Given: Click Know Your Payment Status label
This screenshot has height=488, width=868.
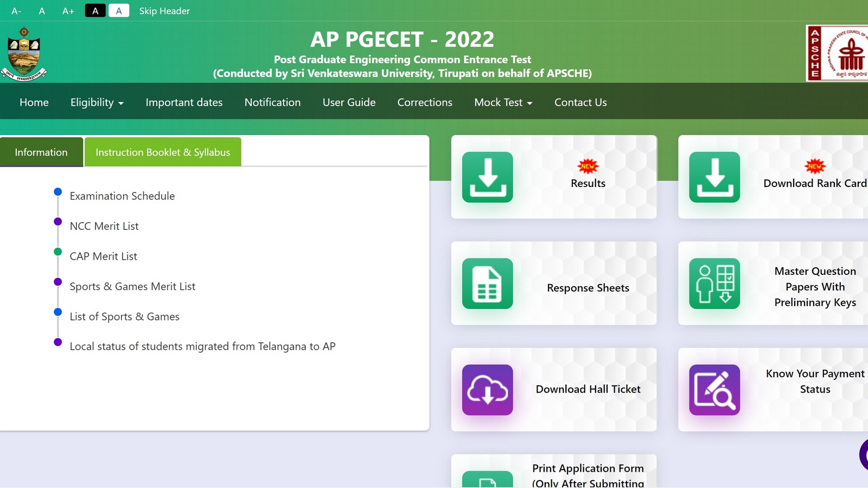Looking at the screenshot, I should coord(815,382).
